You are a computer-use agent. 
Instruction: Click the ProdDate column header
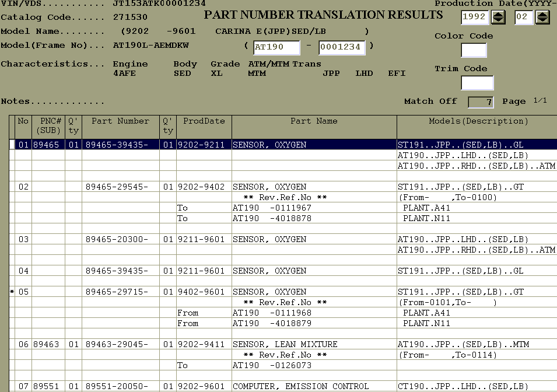pos(204,127)
